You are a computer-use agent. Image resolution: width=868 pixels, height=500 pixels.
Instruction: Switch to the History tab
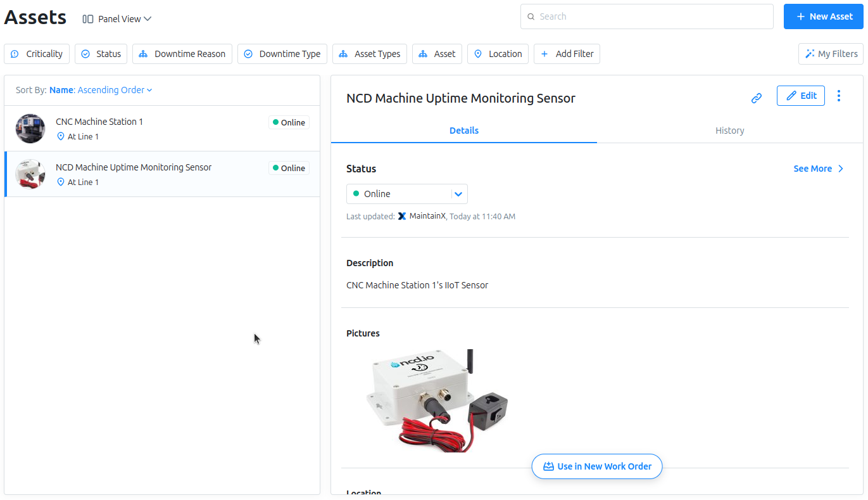tap(729, 131)
